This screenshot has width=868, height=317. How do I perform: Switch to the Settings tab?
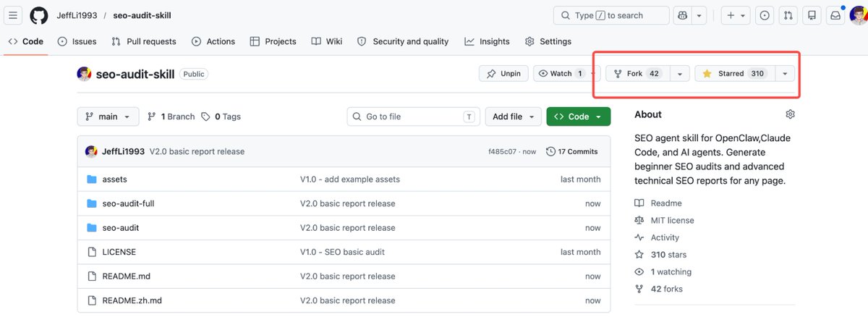coord(548,41)
